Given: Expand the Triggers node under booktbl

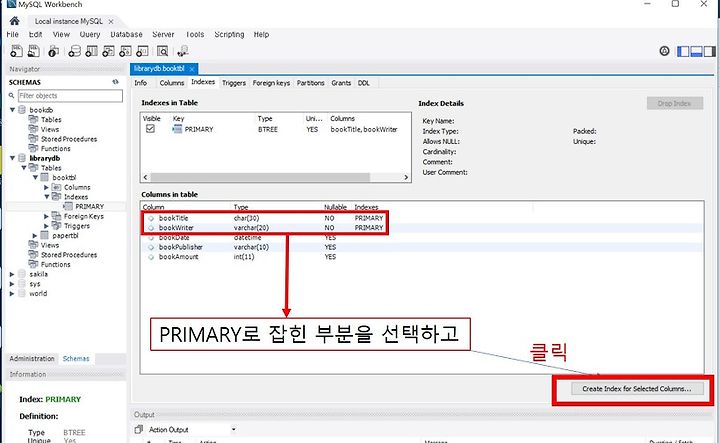Looking at the screenshot, I should (x=46, y=226).
